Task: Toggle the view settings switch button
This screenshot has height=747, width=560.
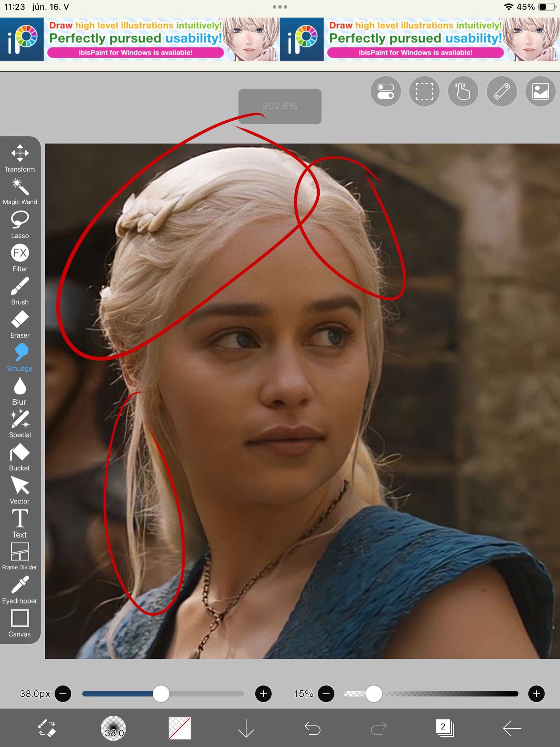Action: point(386,91)
